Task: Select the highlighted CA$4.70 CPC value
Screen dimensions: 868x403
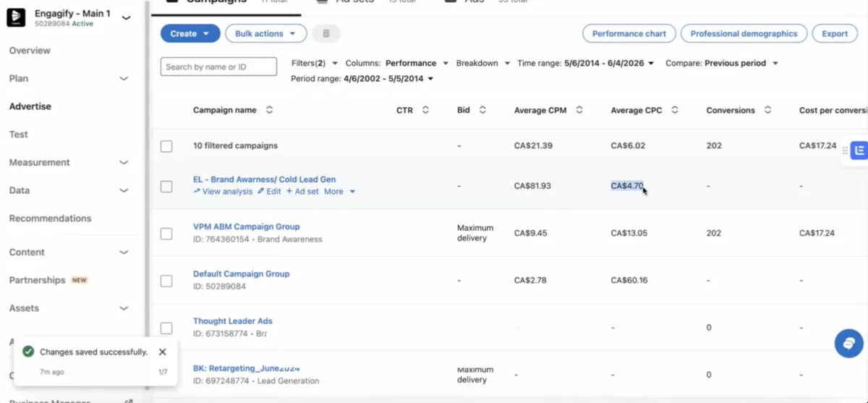Action: coord(626,186)
